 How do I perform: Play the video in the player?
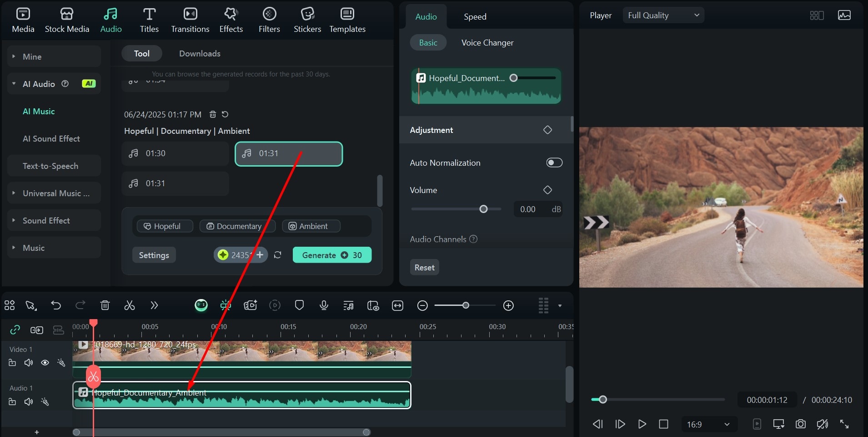click(642, 424)
